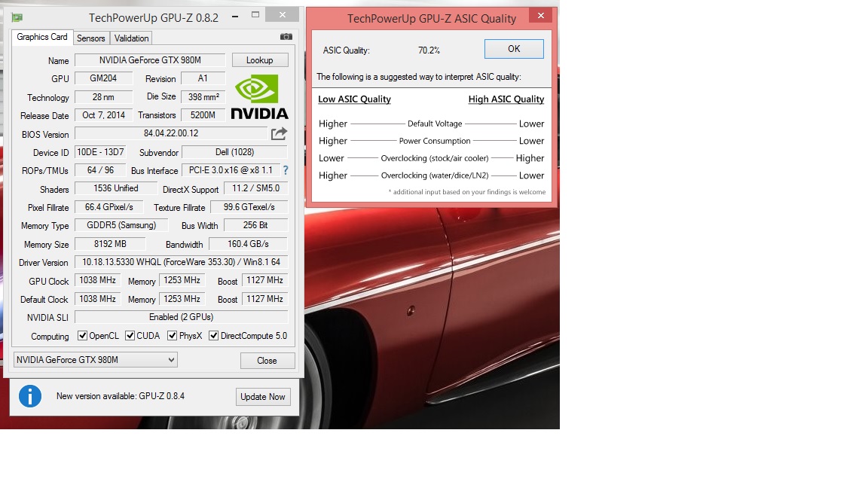Click the GPU field showing GM204

point(103,78)
